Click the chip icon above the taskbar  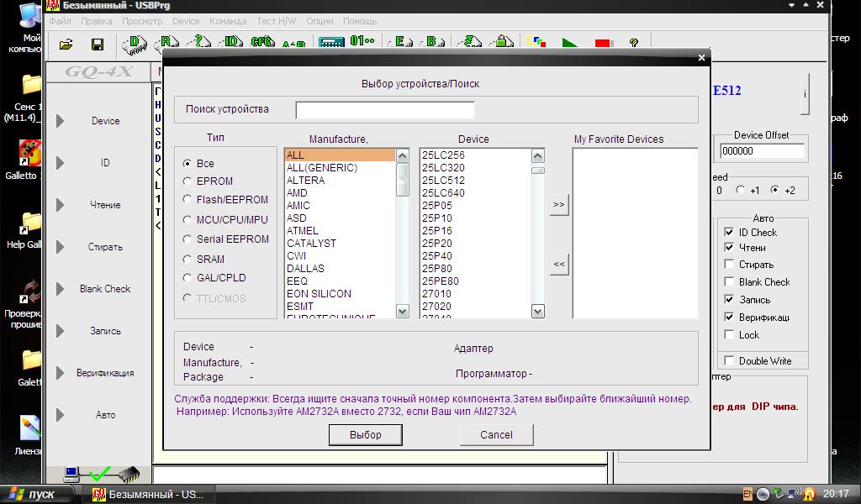click(x=129, y=474)
